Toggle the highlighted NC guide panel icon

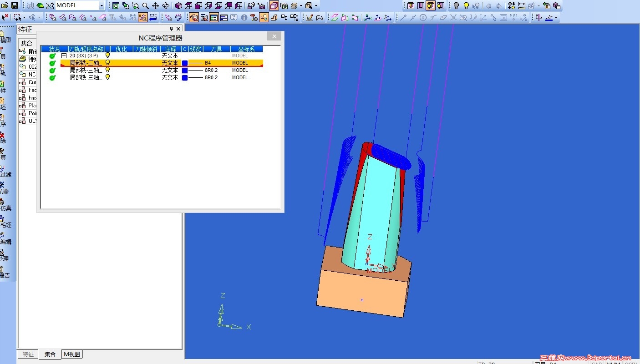point(193,18)
